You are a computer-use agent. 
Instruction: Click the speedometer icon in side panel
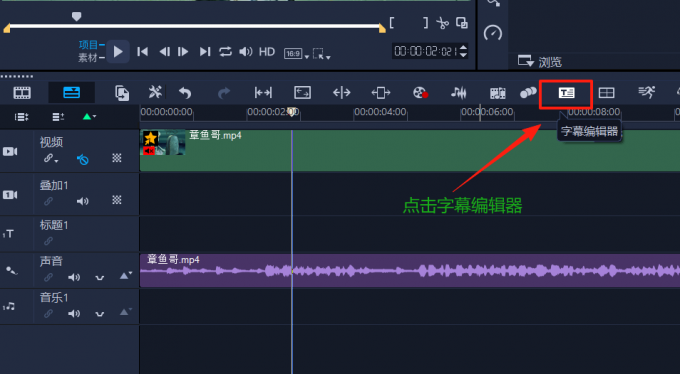click(x=493, y=33)
